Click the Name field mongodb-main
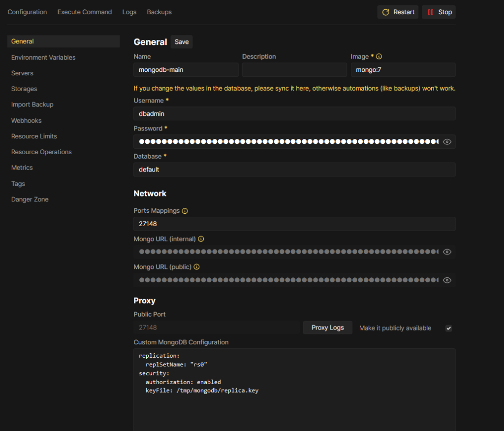The image size is (504, 431). pos(186,70)
